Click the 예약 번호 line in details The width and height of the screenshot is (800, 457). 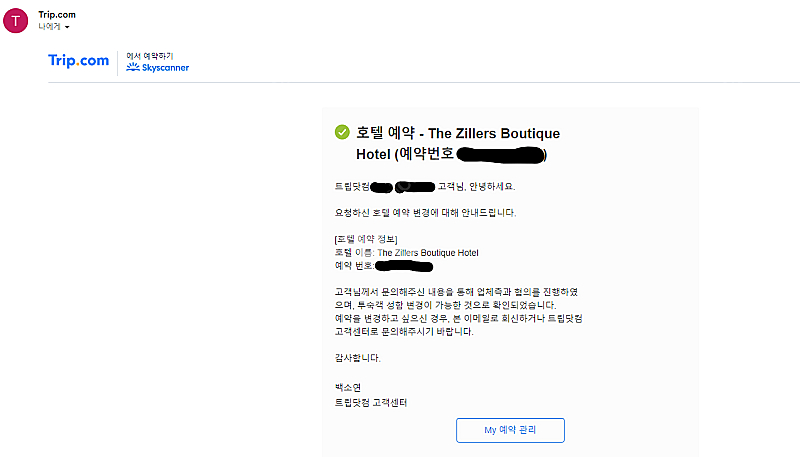(x=384, y=266)
